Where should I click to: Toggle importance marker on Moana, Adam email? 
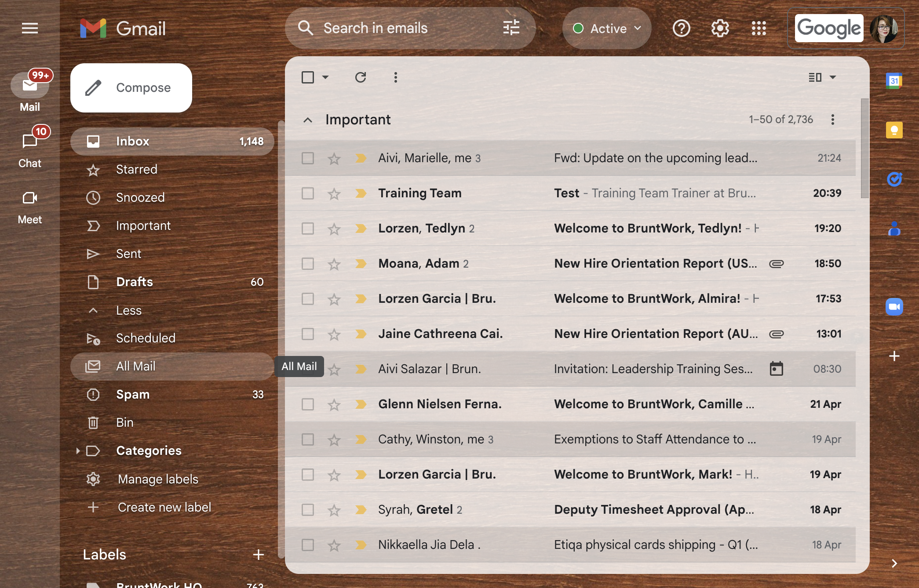(361, 264)
